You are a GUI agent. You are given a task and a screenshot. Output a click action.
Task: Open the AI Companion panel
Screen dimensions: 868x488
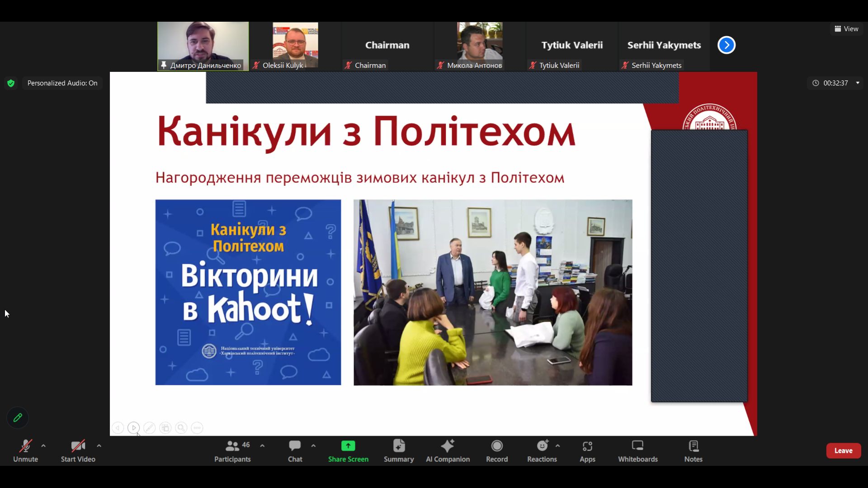coord(448,450)
